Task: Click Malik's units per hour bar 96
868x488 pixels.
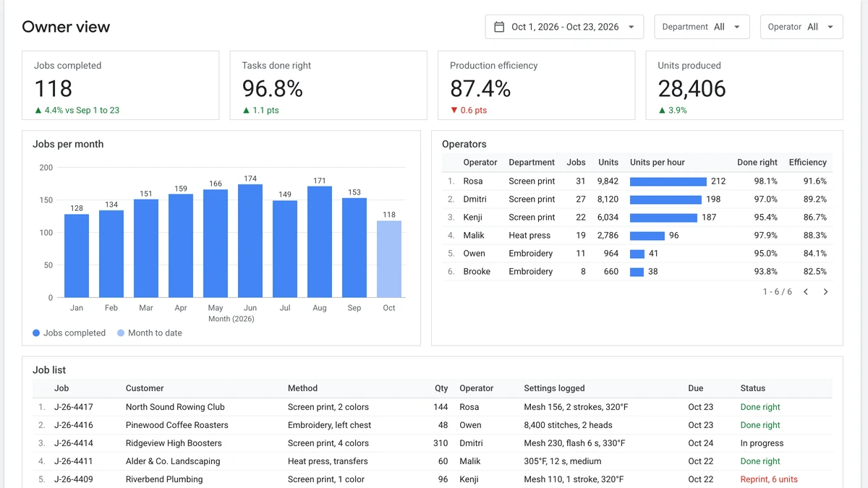Action: 647,236
